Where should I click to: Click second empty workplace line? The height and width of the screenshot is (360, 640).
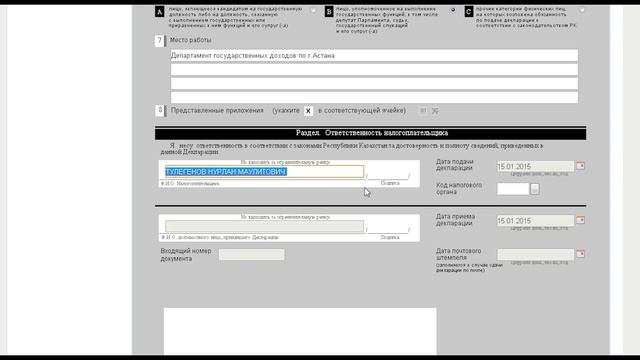point(374,69)
